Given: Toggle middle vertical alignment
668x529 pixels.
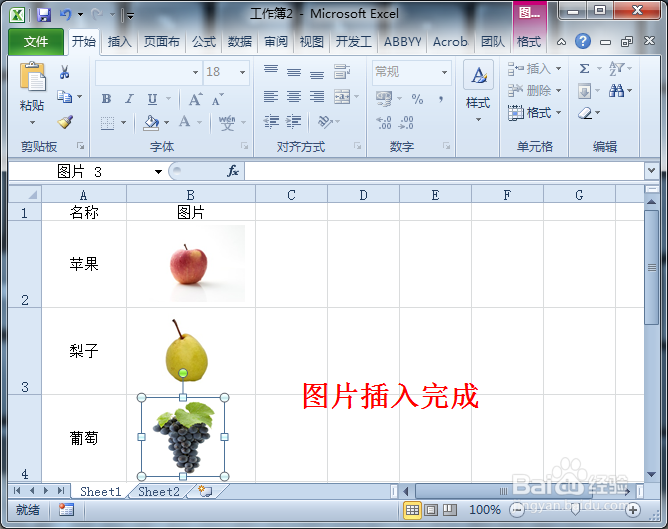Looking at the screenshot, I should tap(294, 72).
